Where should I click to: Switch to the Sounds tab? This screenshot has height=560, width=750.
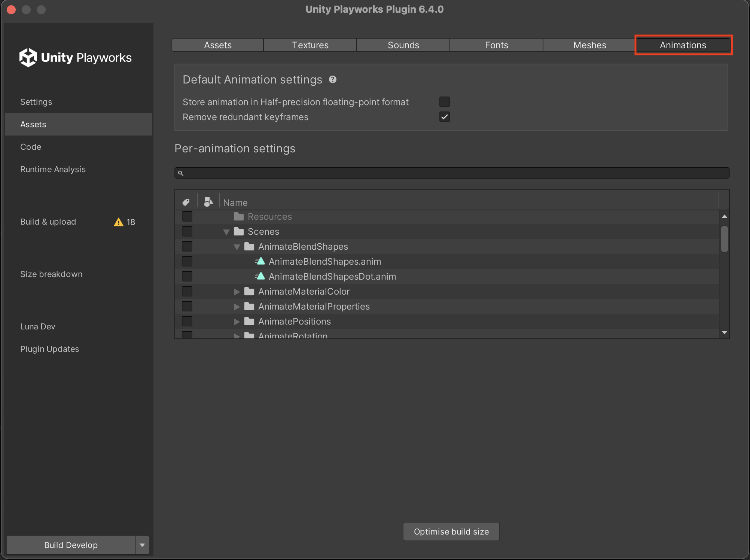(x=403, y=45)
